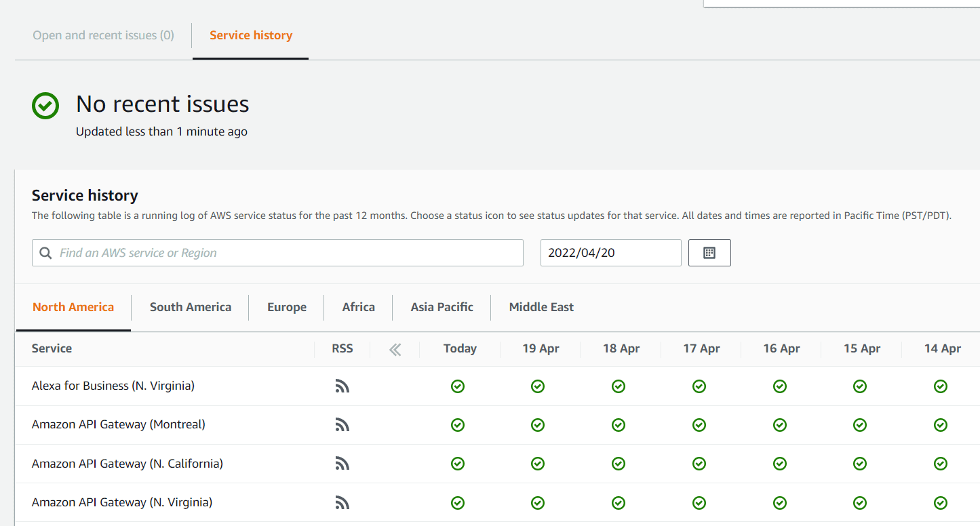Click the Find an AWS service search field
The height and width of the screenshot is (526, 980).
[x=277, y=252]
